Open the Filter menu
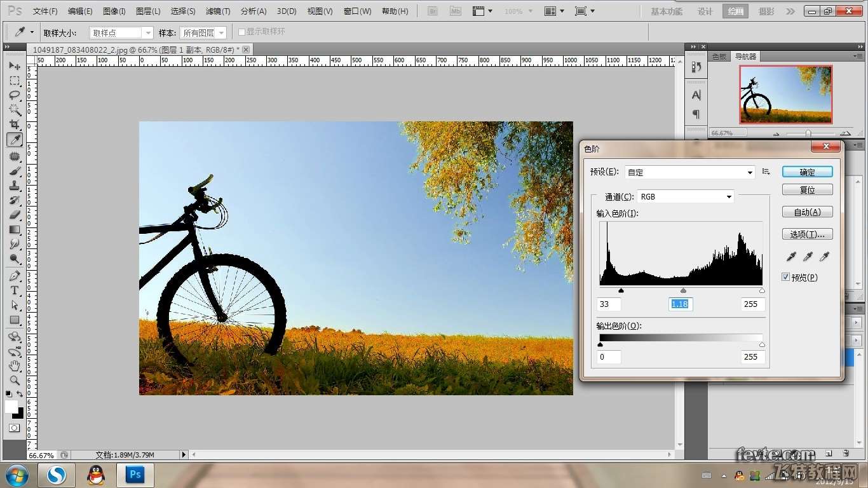 point(218,11)
